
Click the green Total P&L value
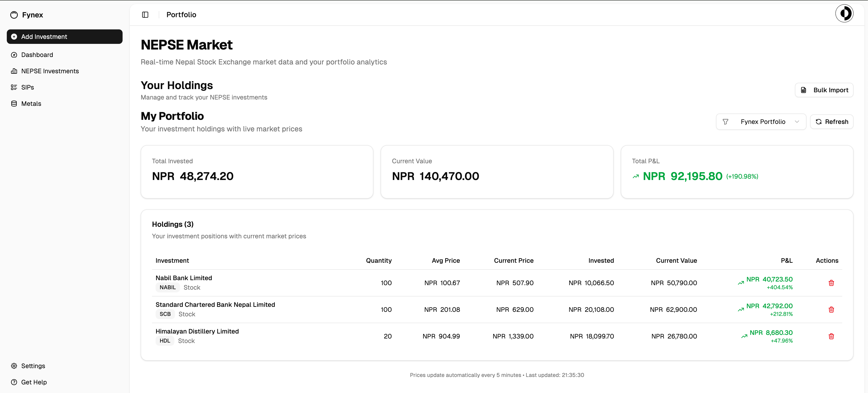[x=682, y=176]
